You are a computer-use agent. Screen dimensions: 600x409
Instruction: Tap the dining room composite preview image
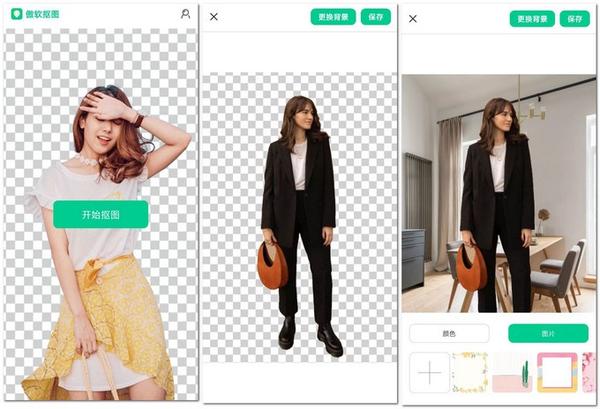499,194
